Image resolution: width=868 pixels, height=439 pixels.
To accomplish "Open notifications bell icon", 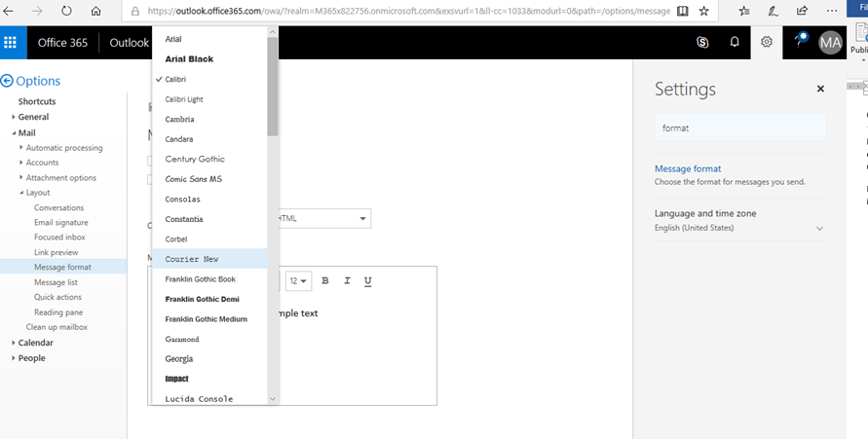I will (734, 42).
